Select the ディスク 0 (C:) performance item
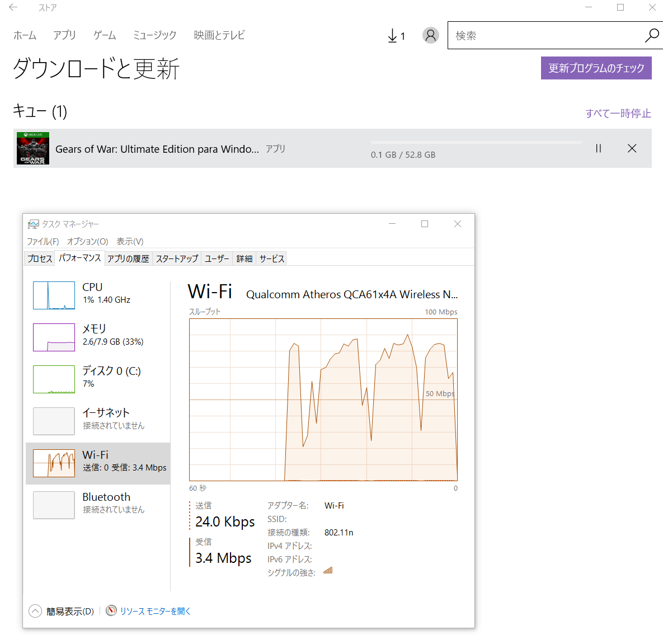This screenshot has width=663, height=644. (x=98, y=379)
